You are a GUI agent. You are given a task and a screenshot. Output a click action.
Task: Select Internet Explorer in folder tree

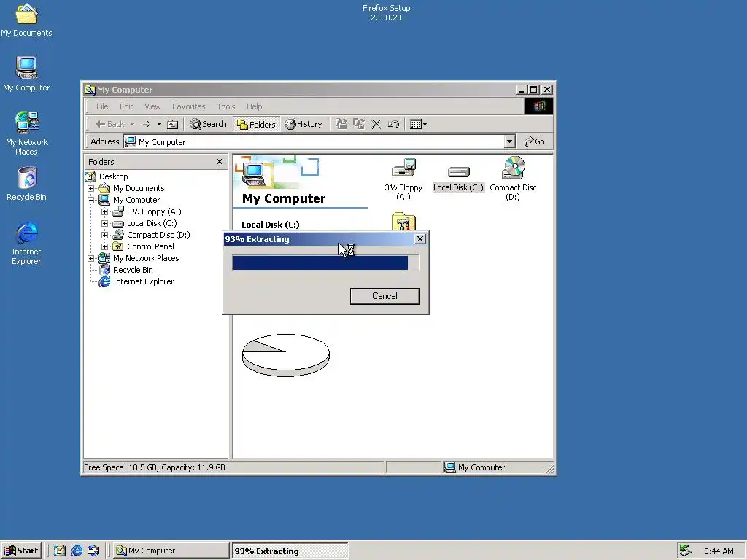point(143,281)
